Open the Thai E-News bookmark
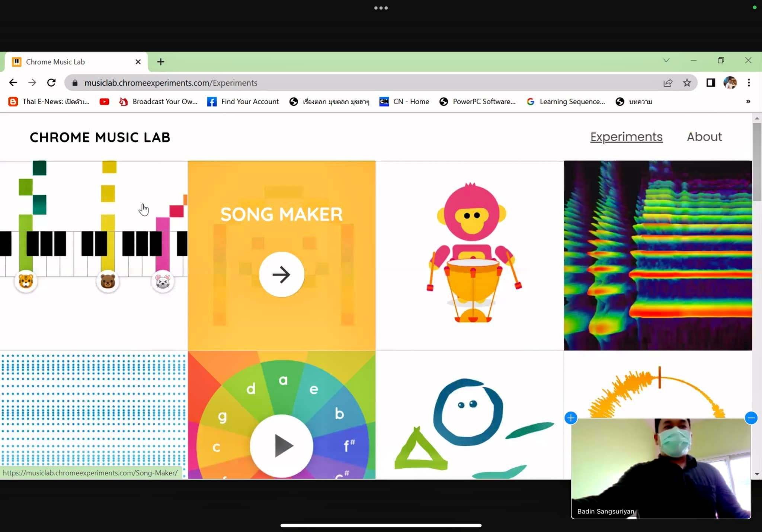 click(x=49, y=102)
